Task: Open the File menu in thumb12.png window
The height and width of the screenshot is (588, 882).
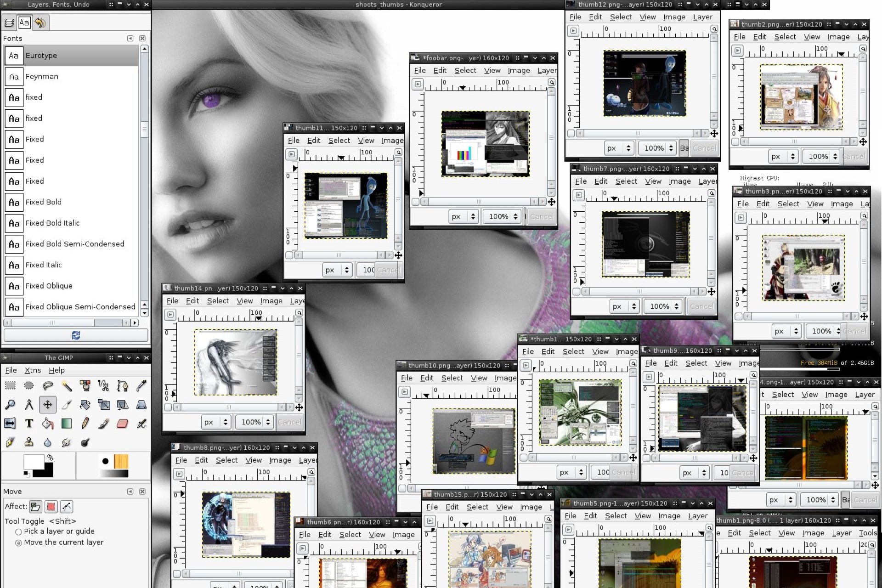Action: click(575, 17)
